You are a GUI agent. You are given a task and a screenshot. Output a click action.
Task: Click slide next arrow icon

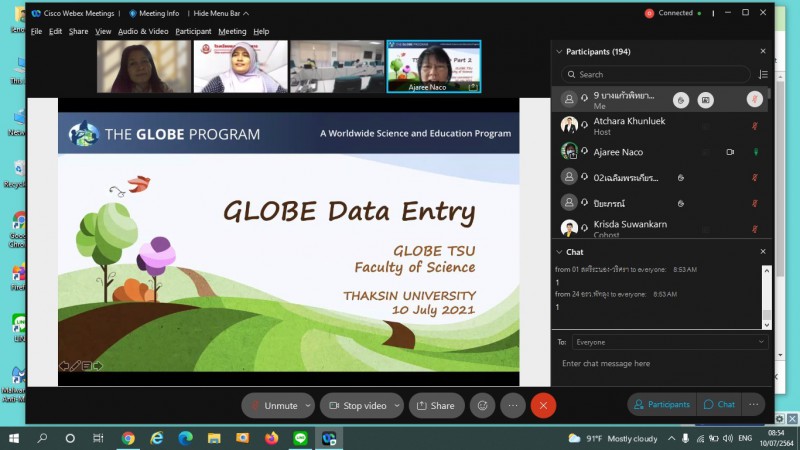(97, 365)
